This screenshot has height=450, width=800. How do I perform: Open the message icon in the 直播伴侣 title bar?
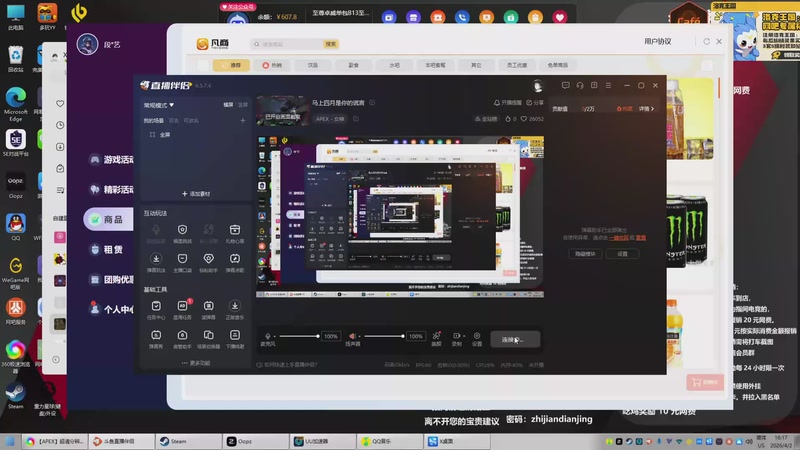tap(565, 85)
